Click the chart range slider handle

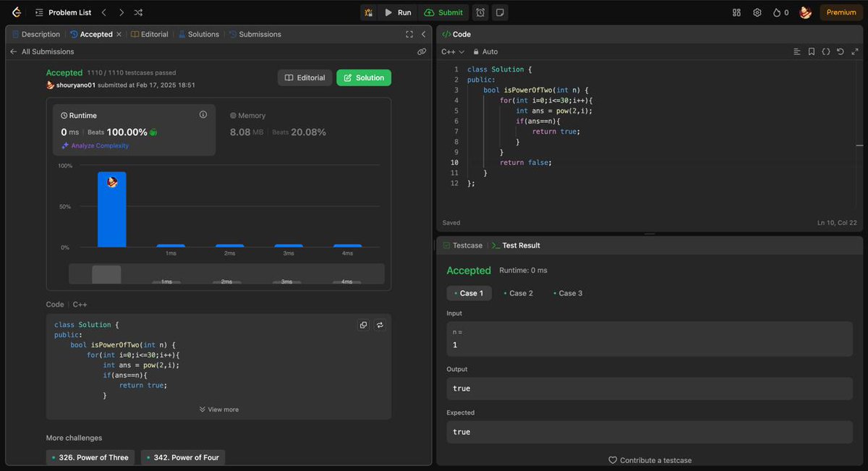pos(106,274)
